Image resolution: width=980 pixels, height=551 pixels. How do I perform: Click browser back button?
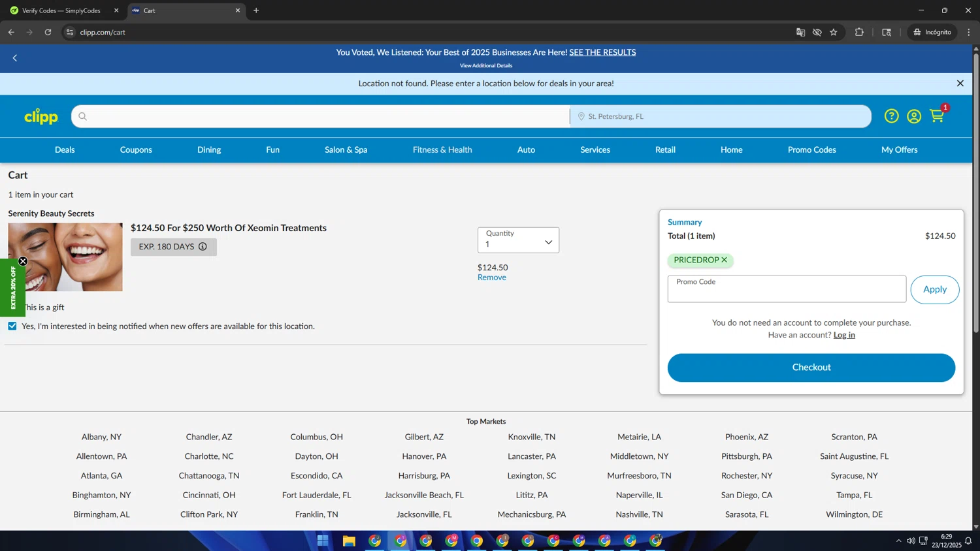pos(11,32)
